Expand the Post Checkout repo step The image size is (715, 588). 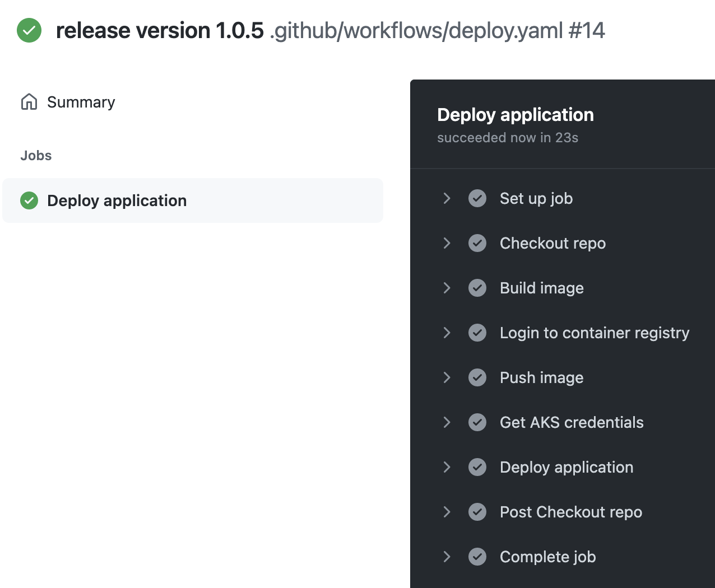pos(447,512)
